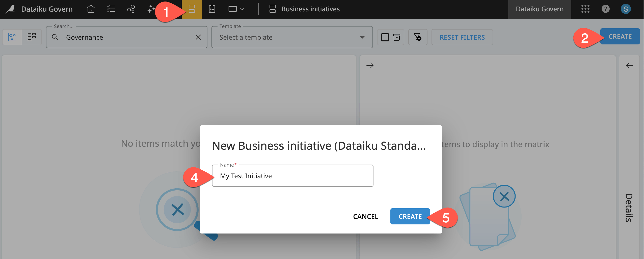Open the user profile avatar menu

[x=626, y=9]
